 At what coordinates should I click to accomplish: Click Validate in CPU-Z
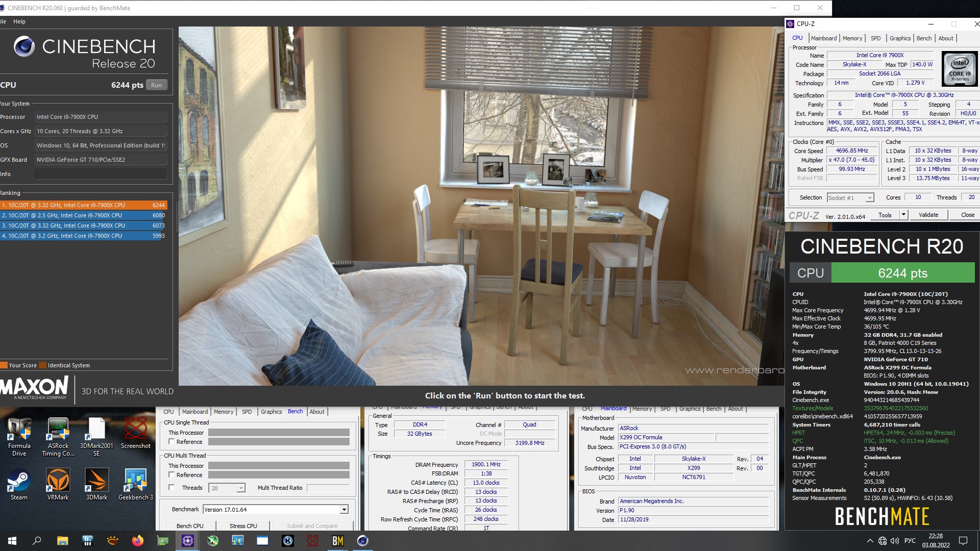tap(928, 215)
